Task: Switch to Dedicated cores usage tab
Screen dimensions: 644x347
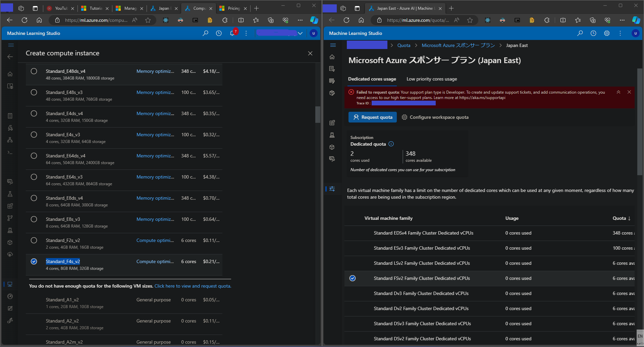Action: pos(372,79)
